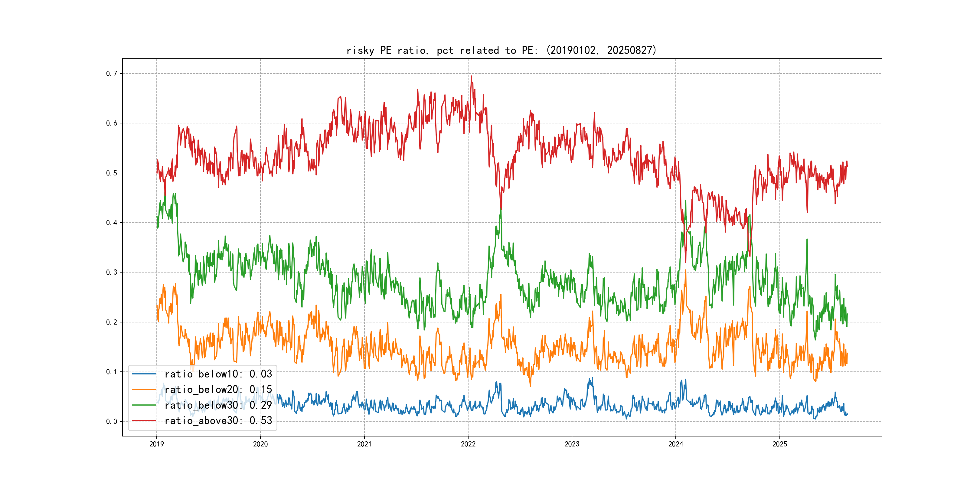The width and height of the screenshot is (980, 490).
Task: Click the 2023 x-axis tick label
Action: pyautogui.click(x=572, y=444)
